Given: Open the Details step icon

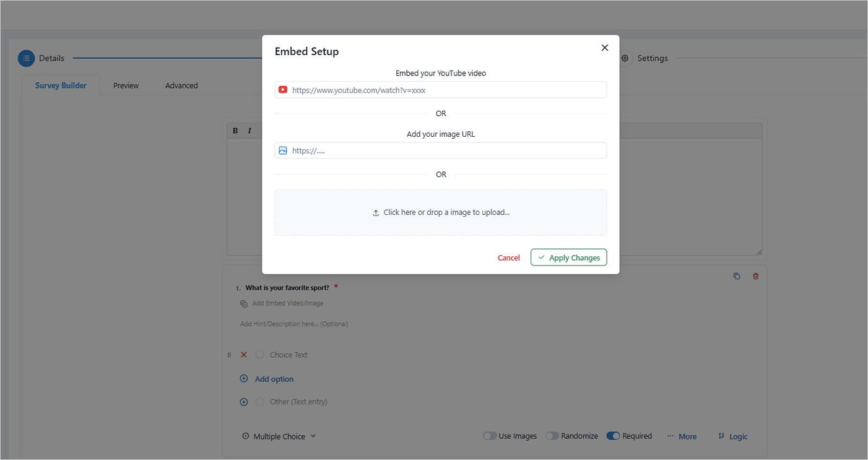Looking at the screenshot, I should pos(26,58).
